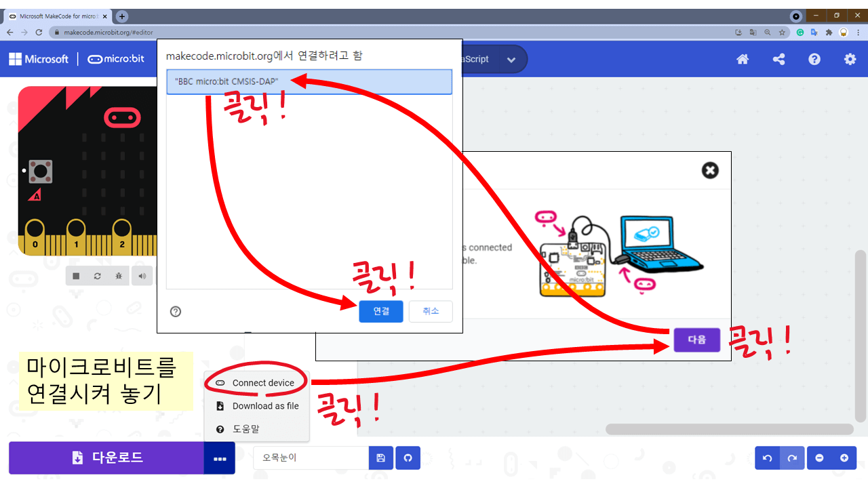Save project with the floppy disk icon

(380, 458)
